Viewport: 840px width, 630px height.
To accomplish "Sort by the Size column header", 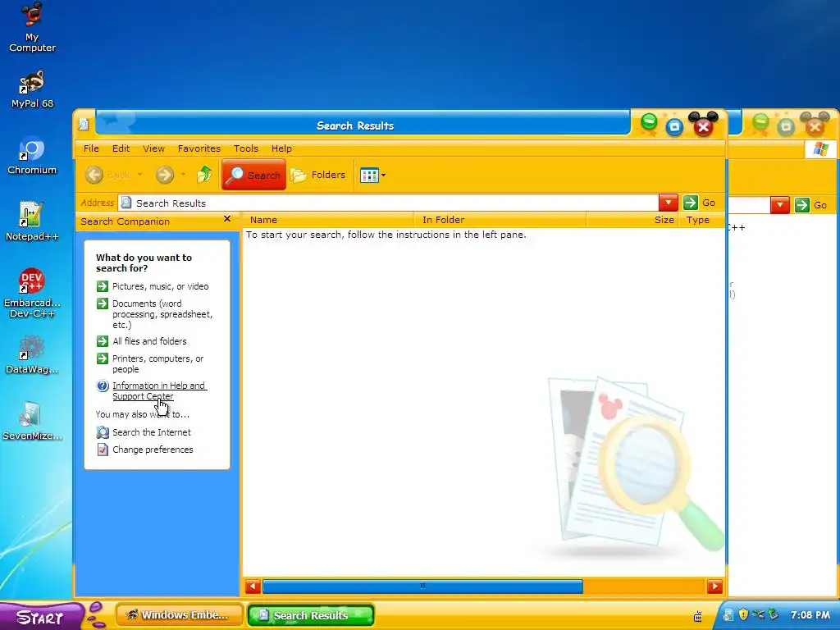I will coord(632,220).
